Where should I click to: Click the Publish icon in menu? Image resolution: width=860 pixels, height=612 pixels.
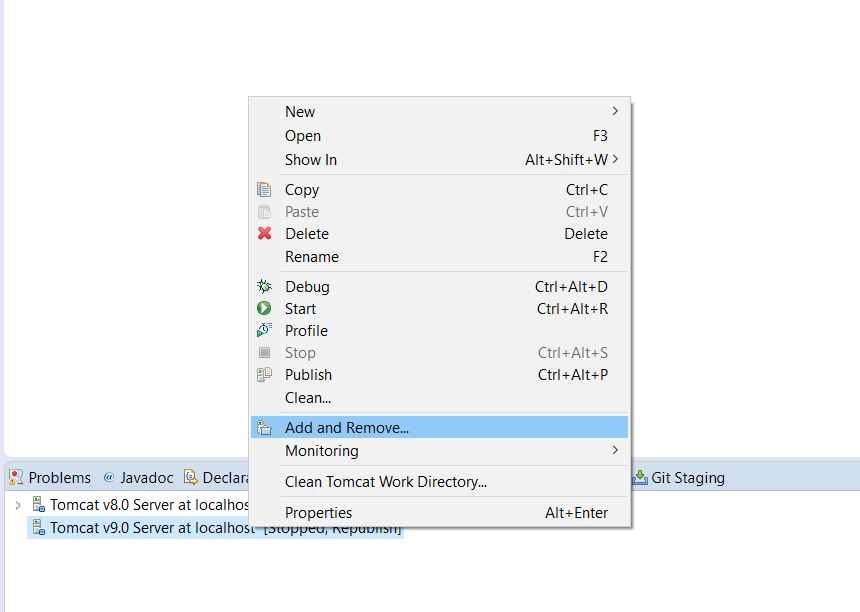click(264, 375)
